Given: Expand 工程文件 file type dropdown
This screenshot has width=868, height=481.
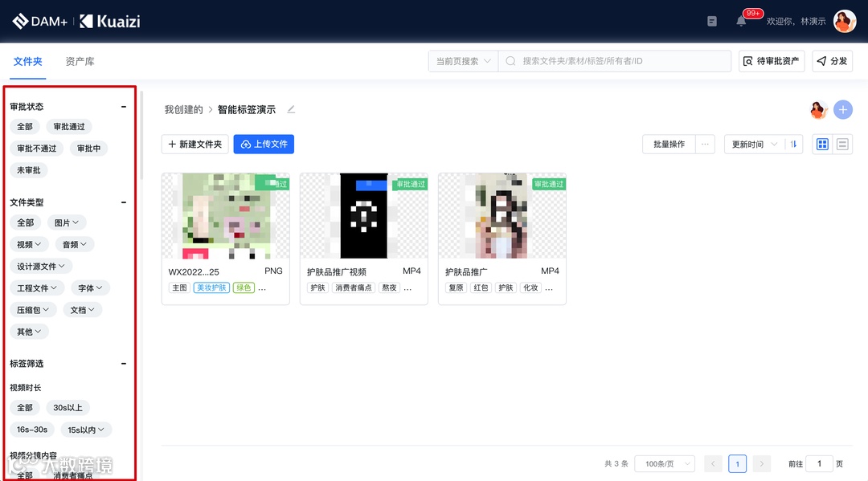Looking at the screenshot, I should (x=37, y=288).
